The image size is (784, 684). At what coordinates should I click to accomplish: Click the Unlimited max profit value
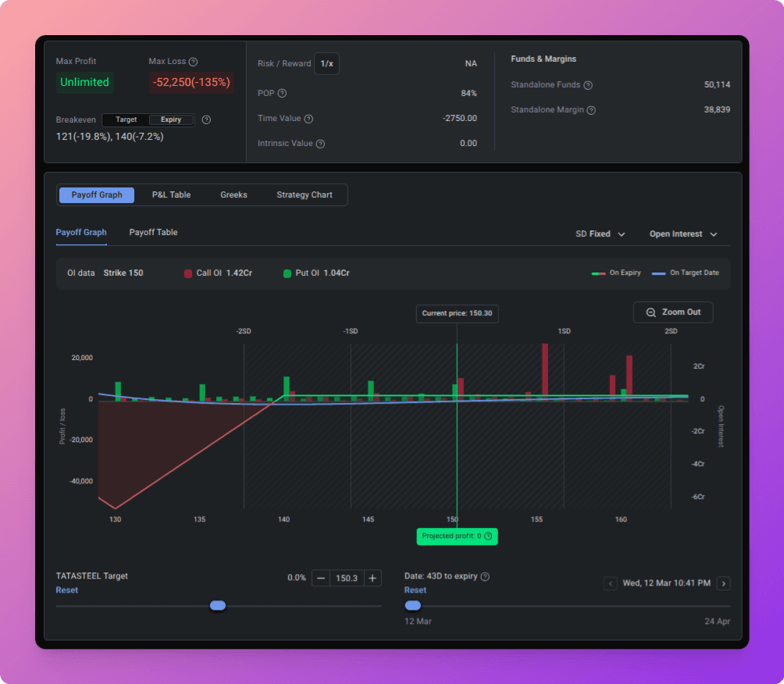pos(84,83)
